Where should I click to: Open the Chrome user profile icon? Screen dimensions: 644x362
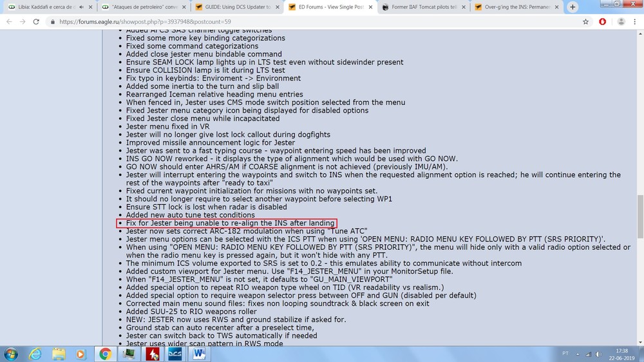tap(621, 22)
